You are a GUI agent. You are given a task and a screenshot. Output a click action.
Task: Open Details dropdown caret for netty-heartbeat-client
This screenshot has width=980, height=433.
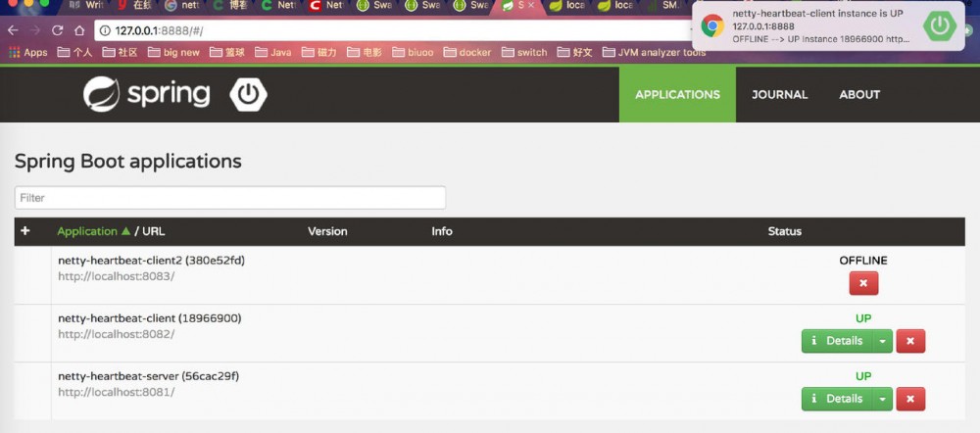click(x=882, y=341)
